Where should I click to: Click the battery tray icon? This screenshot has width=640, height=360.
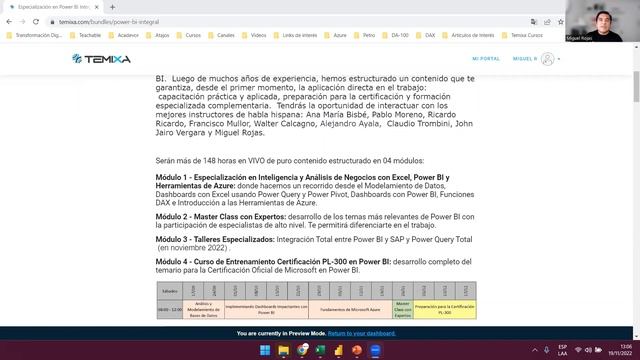[x=598, y=350]
